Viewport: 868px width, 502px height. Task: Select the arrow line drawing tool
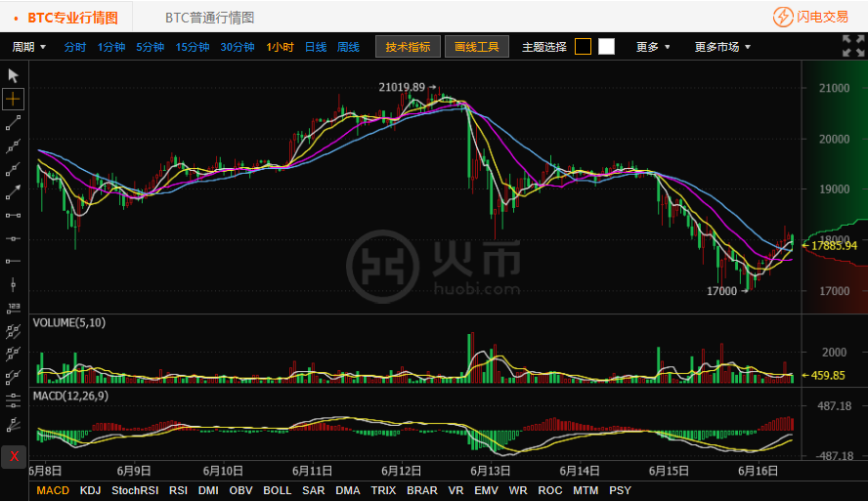14,191
